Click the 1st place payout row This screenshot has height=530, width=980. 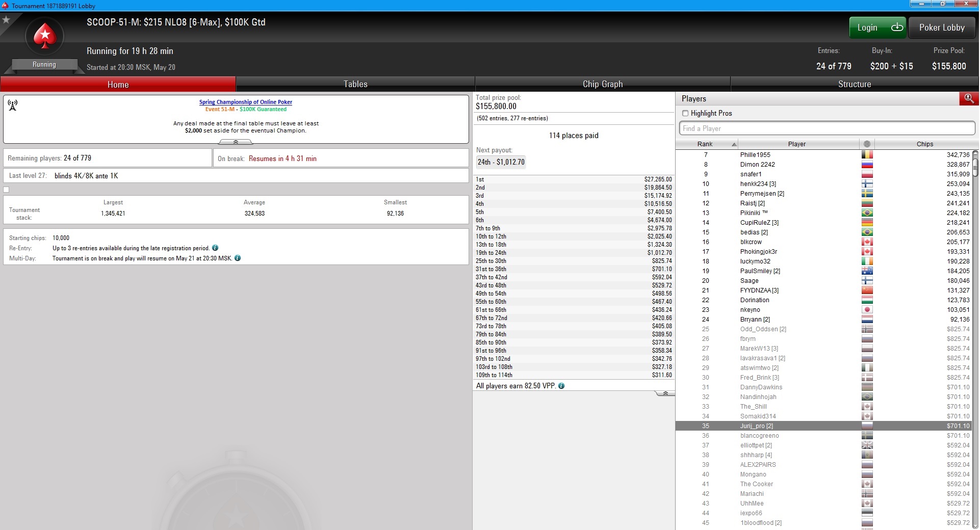point(574,179)
